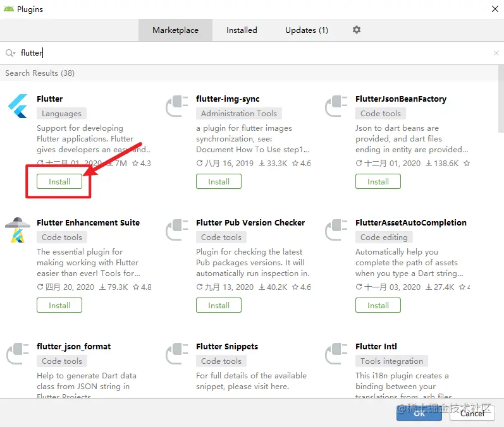The width and height of the screenshot is (504, 427).
Task: Open flutter-img-sync plugin title
Action: (228, 99)
